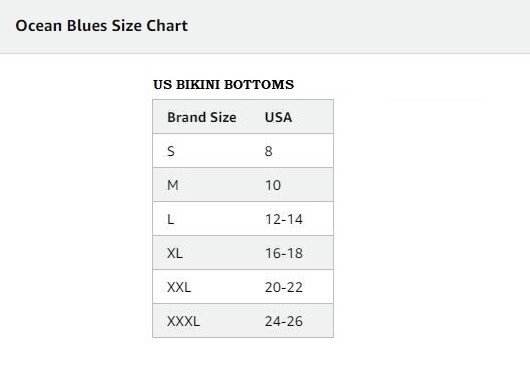Click the Ocean Blues Size Chart title

click(x=101, y=26)
